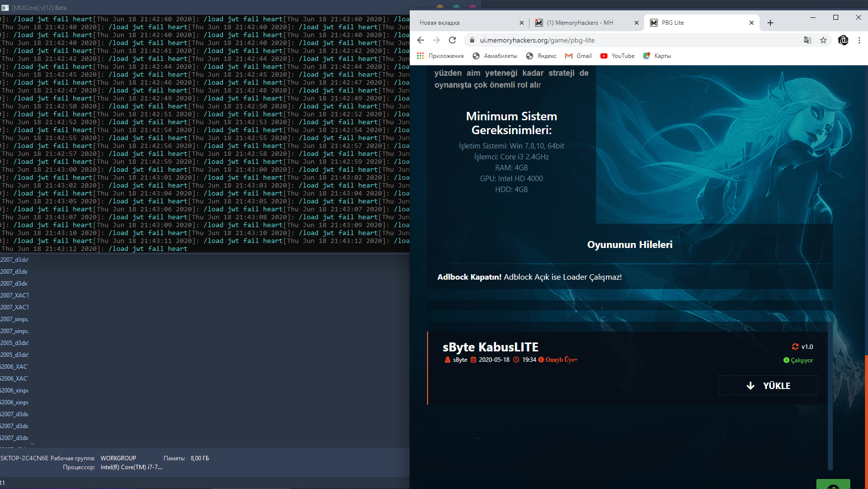Click the v1.0 version refresh icon
This screenshot has height=489, width=868.
point(795,347)
